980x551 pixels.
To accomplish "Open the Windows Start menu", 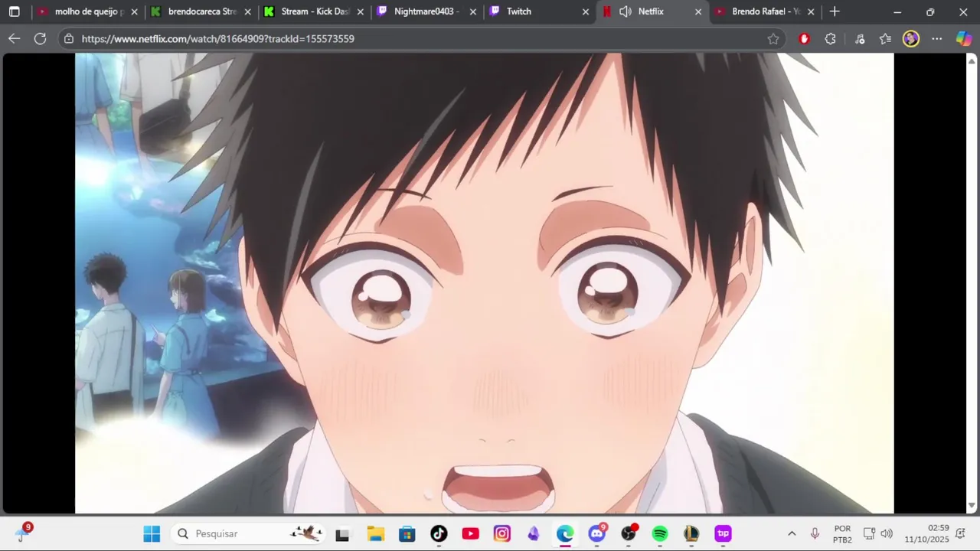I will pyautogui.click(x=152, y=533).
